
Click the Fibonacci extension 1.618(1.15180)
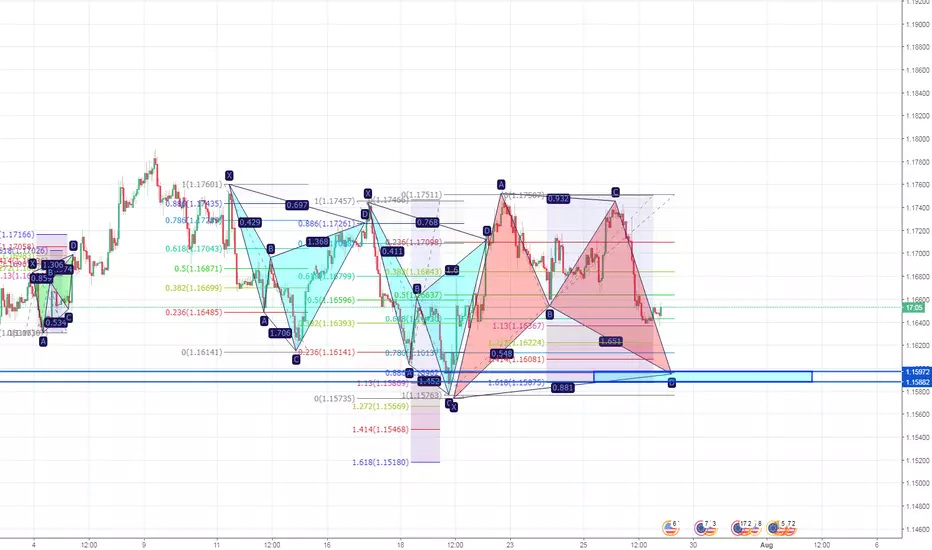pyautogui.click(x=380, y=462)
